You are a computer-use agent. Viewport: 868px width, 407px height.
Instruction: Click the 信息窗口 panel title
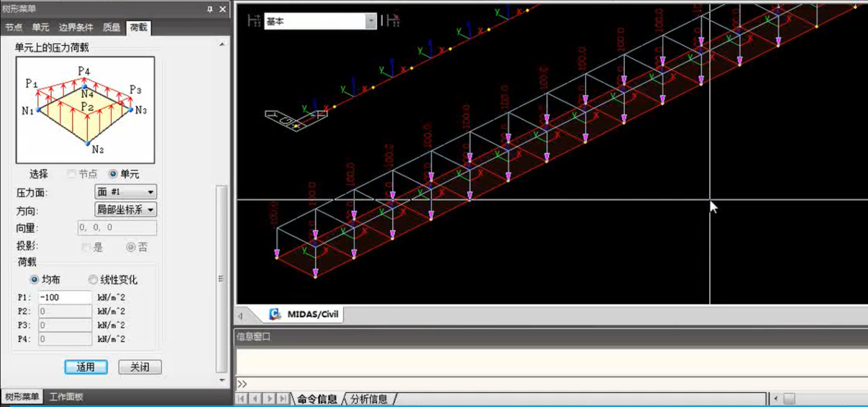click(253, 337)
